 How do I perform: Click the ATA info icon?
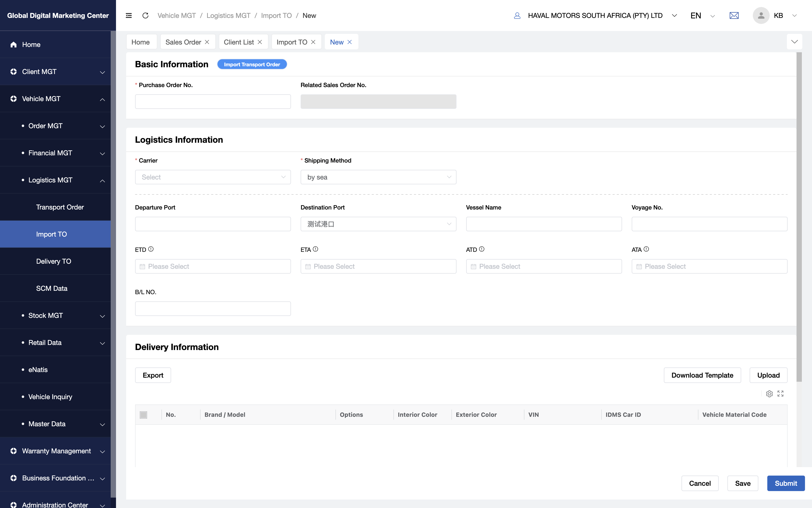646,249
